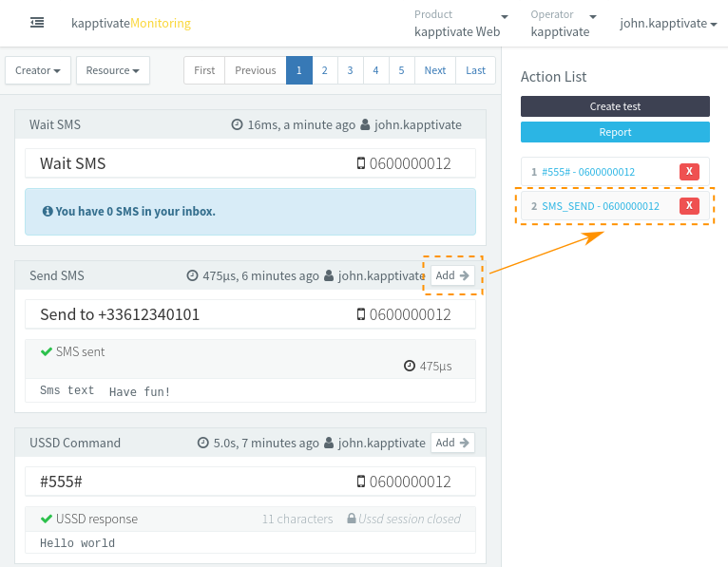Click Add arrow on Send SMS card
This screenshot has height=567, width=728.
tap(452, 275)
